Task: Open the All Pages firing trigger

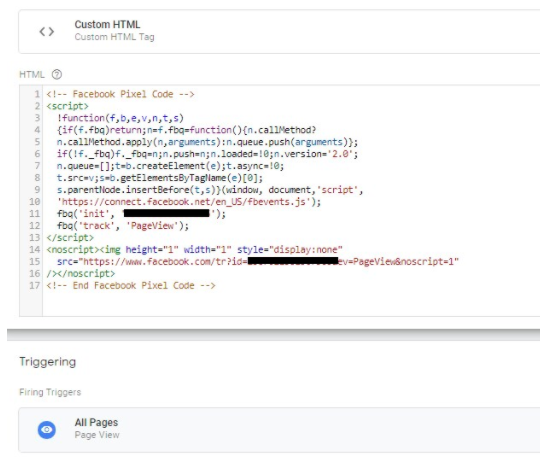Action: pos(279,430)
